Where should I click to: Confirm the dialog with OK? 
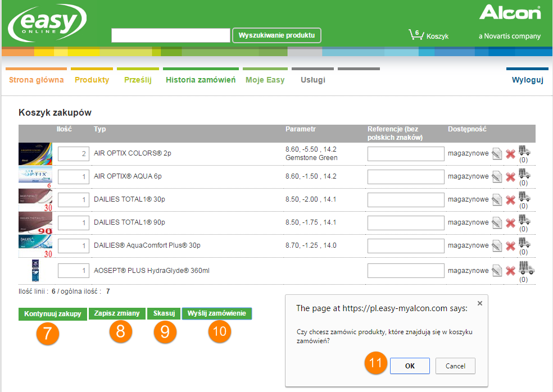click(x=410, y=366)
